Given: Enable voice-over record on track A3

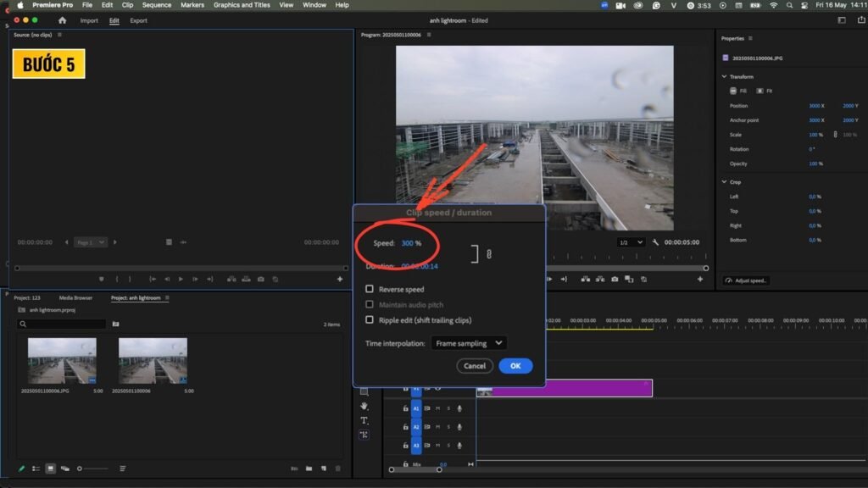Looking at the screenshot, I should (459, 446).
